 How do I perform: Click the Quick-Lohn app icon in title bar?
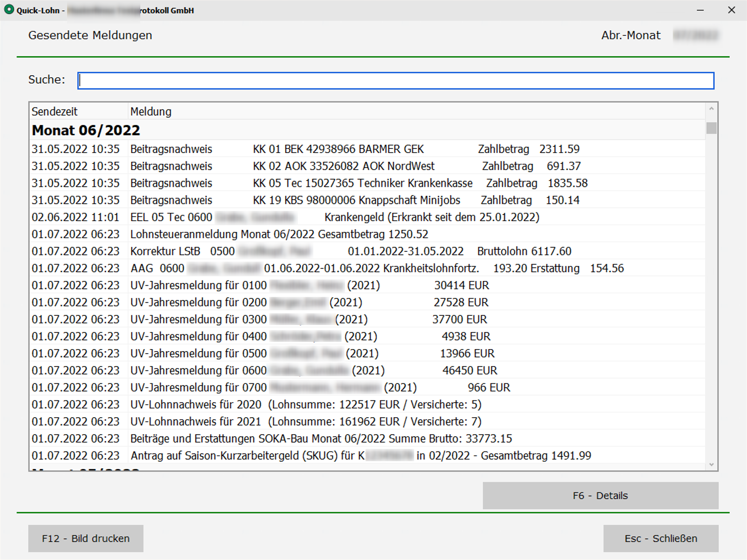tap(9, 10)
